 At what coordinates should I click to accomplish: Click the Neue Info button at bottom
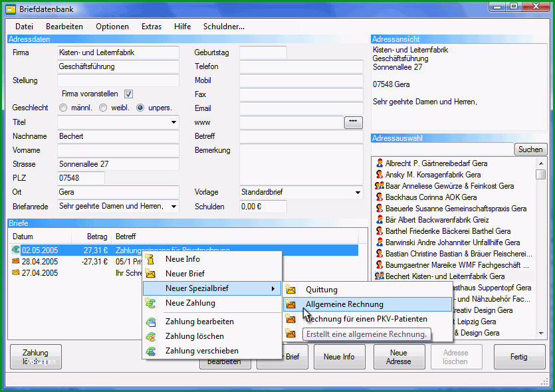339,357
